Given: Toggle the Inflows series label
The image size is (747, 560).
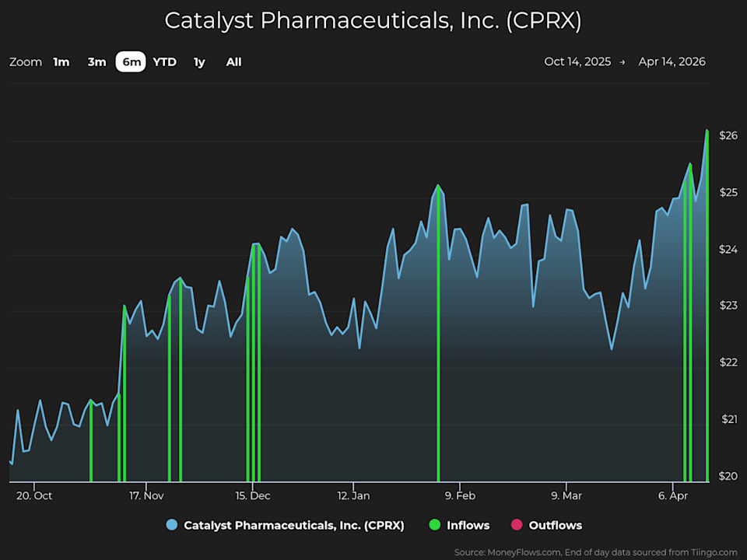Looking at the screenshot, I should [x=468, y=525].
